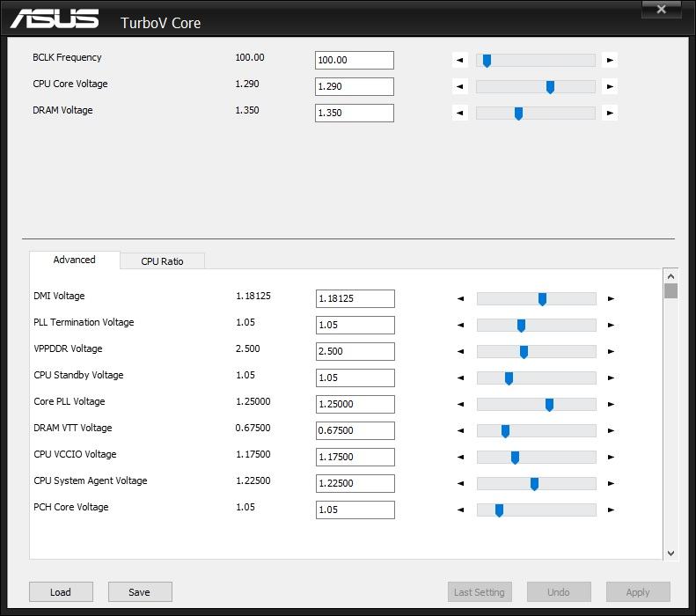Switch to the Advanced tab
The width and height of the screenshot is (696, 616).
75,260
